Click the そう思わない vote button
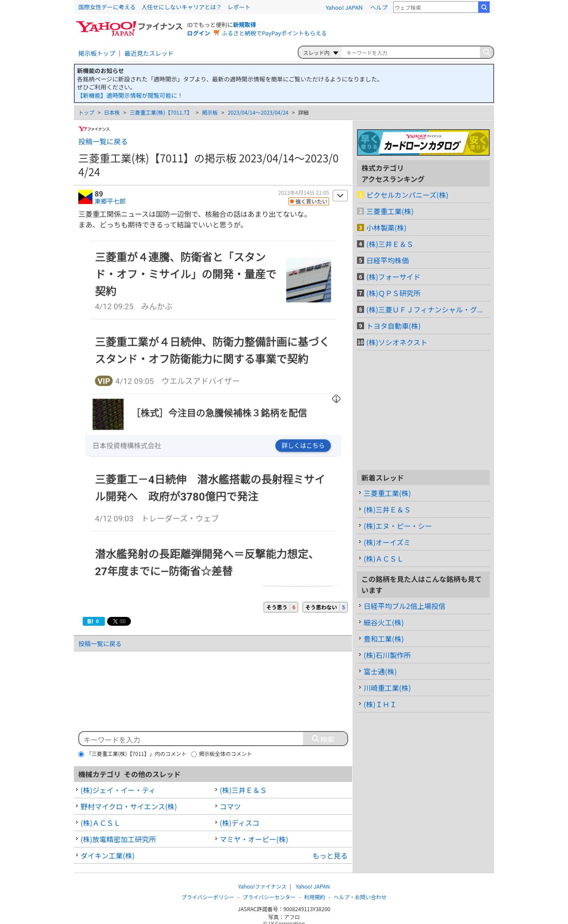 [325, 607]
